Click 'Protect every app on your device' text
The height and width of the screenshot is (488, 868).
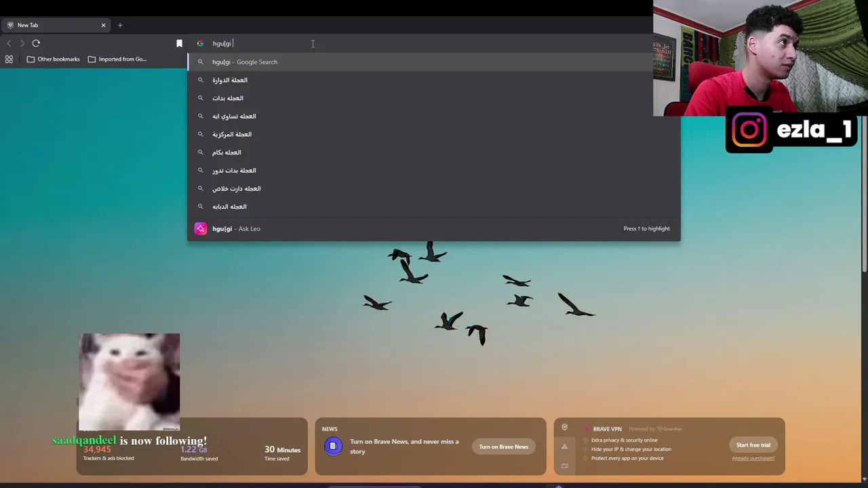coord(627,458)
